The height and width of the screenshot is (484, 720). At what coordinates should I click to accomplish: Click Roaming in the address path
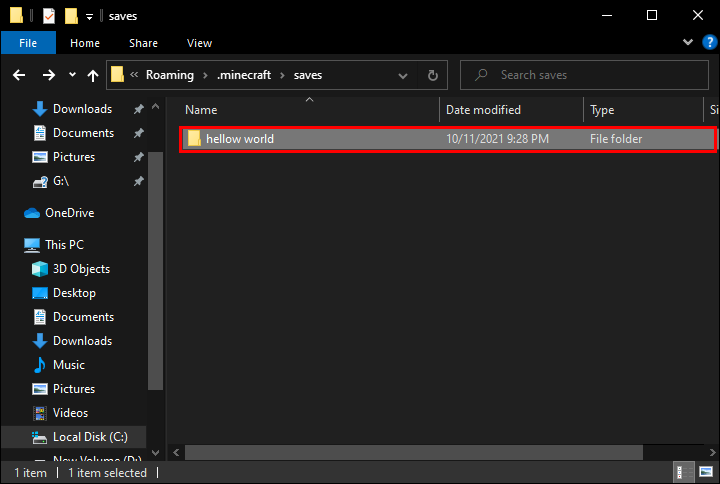click(170, 75)
